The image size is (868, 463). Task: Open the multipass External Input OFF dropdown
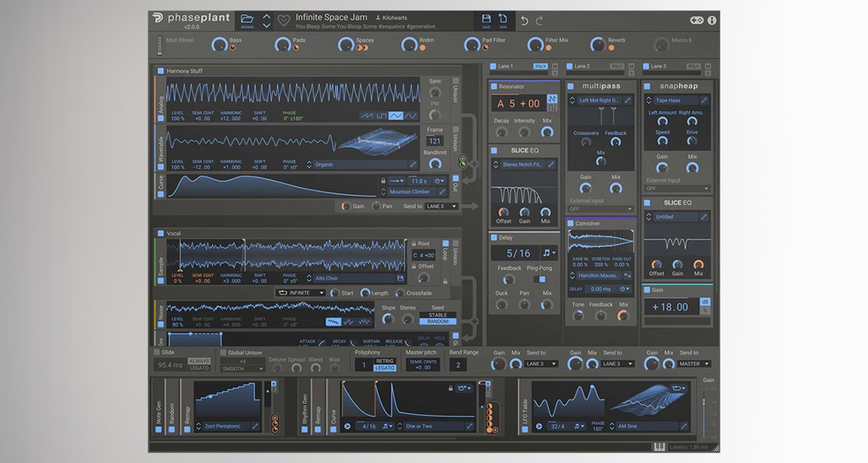[601, 209]
